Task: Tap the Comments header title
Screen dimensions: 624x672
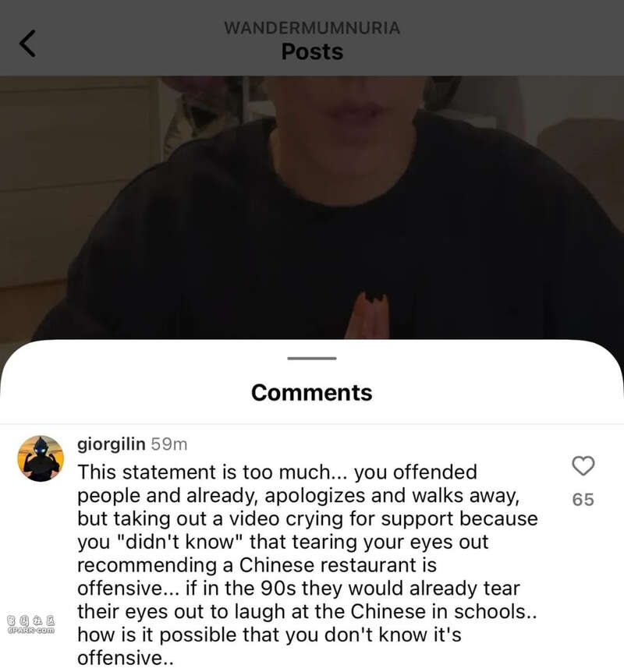Action: (x=312, y=393)
